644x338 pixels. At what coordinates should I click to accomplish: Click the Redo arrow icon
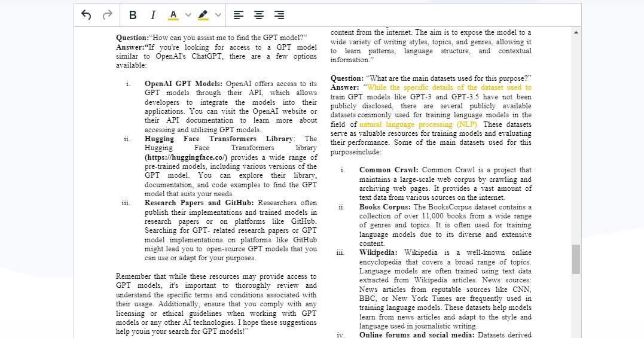[x=108, y=15]
